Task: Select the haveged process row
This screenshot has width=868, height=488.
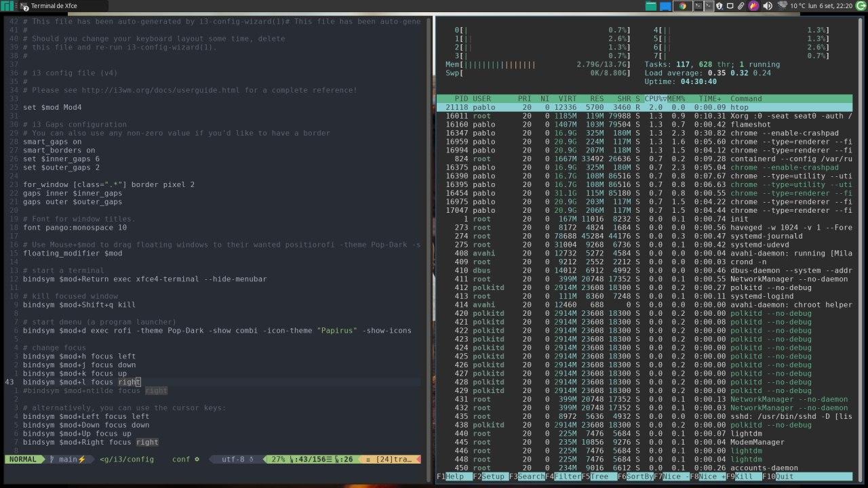Action: click(644, 228)
